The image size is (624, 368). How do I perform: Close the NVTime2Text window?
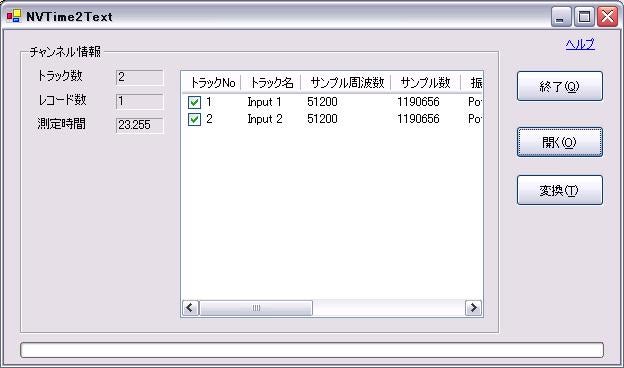pos(608,17)
